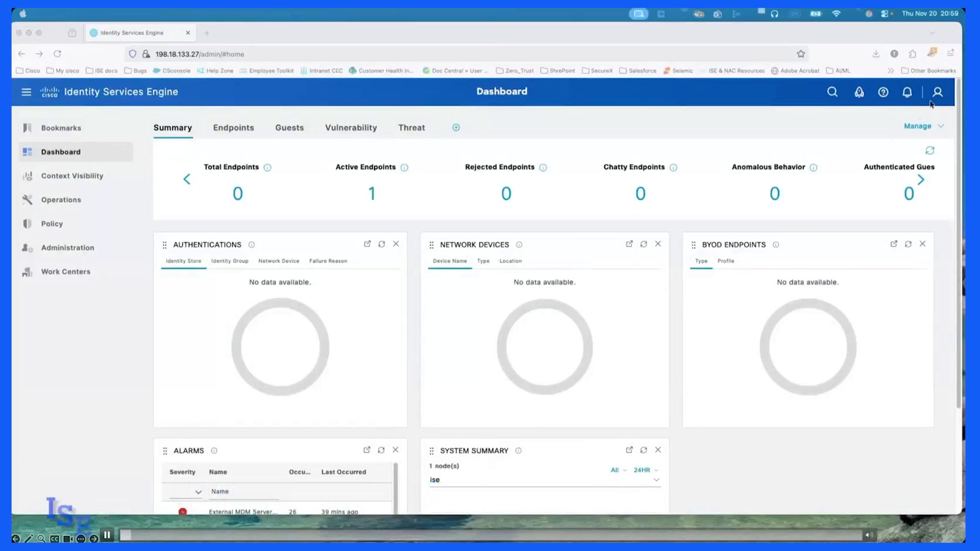Viewport: 980px width, 551px height.
Task: Open the 24HR time range dropdown
Action: coord(646,470)
